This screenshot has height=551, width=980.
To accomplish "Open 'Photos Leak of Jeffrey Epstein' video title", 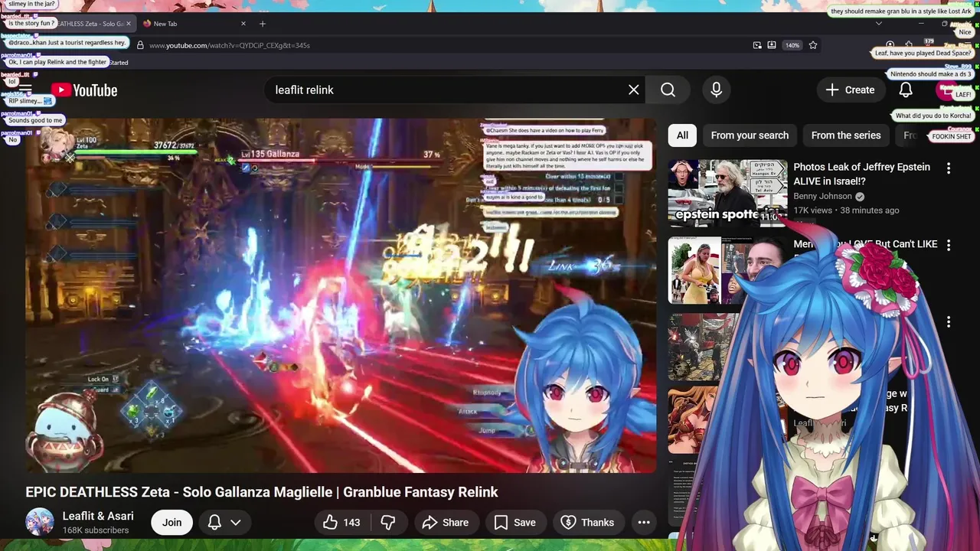I will (862, 174).
